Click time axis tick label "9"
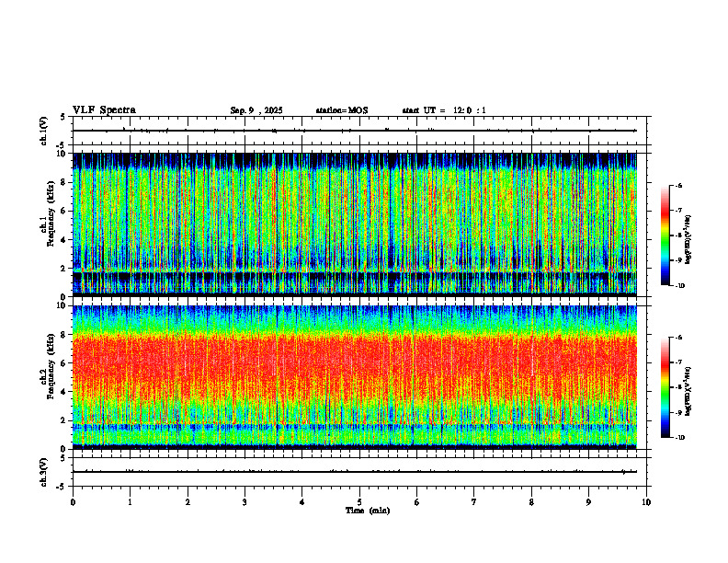The height and width of the screenshot is (563, 728). 588,502
